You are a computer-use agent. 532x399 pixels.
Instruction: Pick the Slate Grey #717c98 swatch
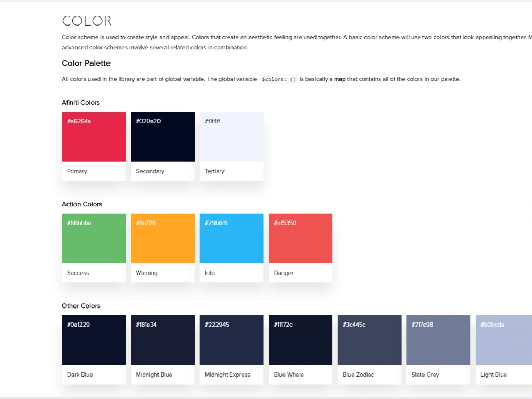click(438, 340)
